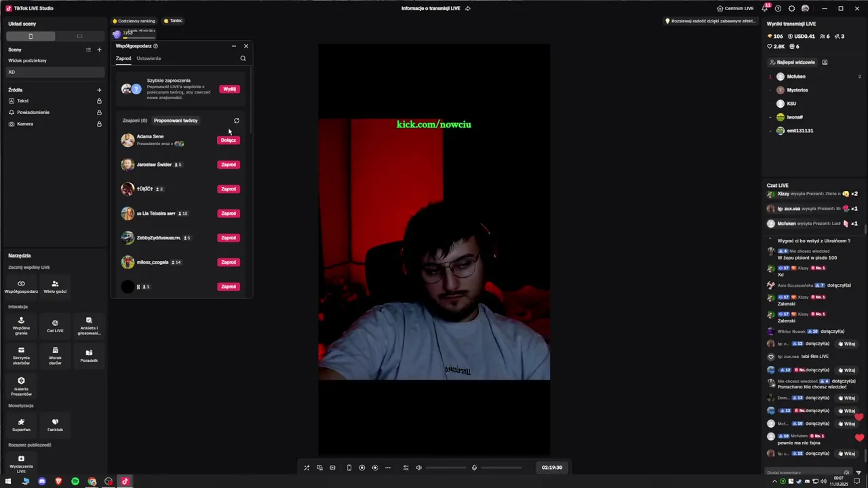Screen dimensions: 868x488
Task: Invite us Lia Teixeira with Zaproś
Action: (x=229, y=213)
